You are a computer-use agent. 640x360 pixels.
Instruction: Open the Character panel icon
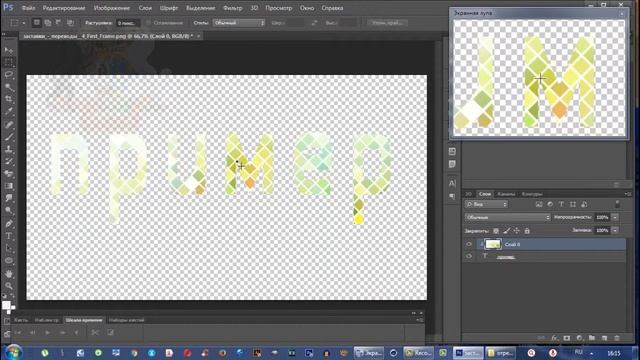point(452,183)
